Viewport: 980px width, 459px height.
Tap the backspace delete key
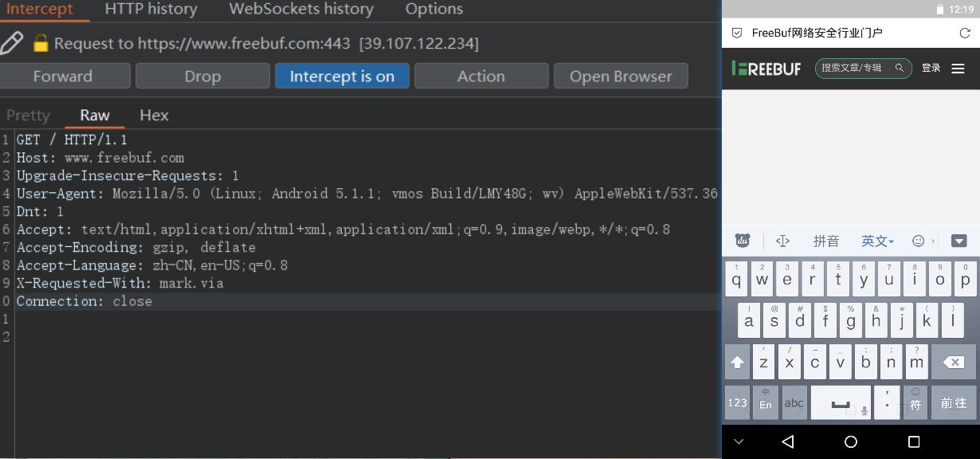pos(953,362)
